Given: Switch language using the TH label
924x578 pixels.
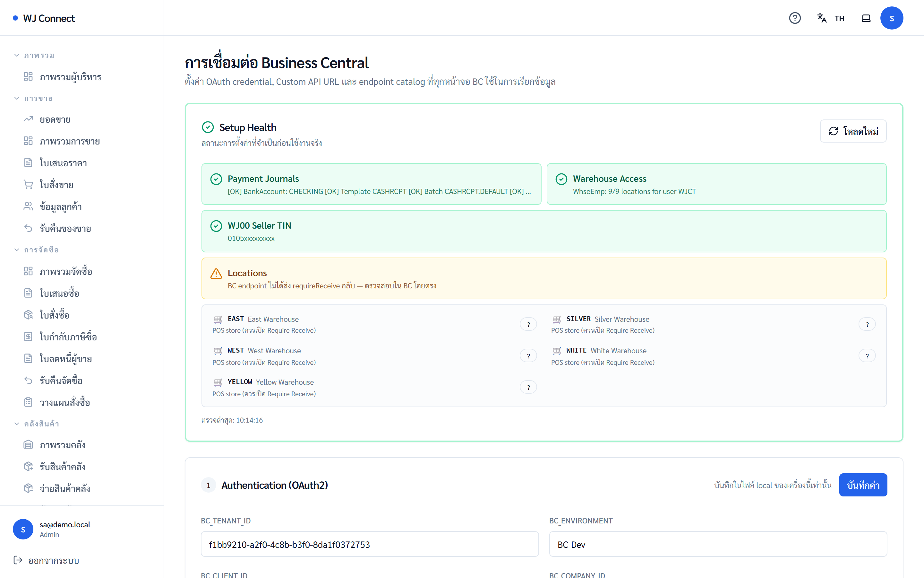Looking at the screenshot, I should [839, 18].
